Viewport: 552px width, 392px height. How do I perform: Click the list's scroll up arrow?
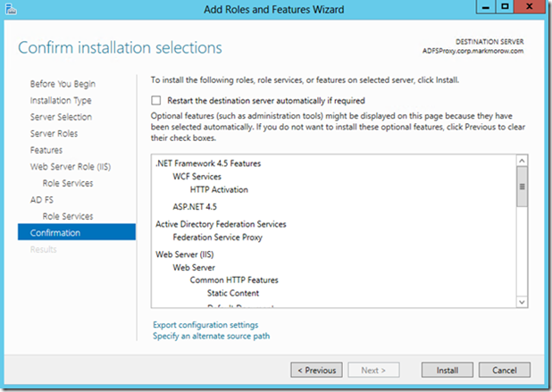(x=522, y=161)
